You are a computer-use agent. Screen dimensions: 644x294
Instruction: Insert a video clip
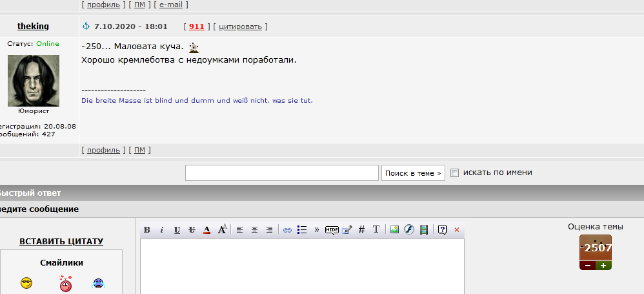(424, 230)
